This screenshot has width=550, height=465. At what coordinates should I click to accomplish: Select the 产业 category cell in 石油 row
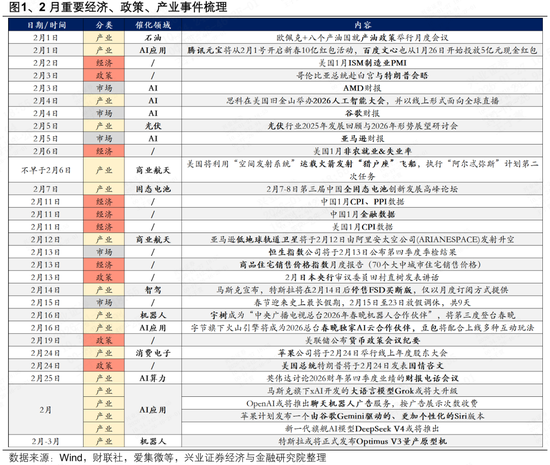pyautogui.click(x=104, y=38)
